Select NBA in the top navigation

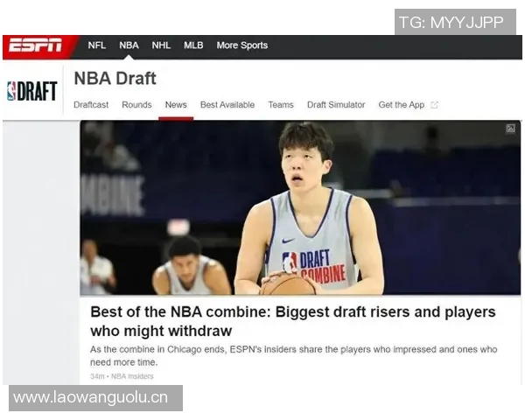click(x=129, y=45)
